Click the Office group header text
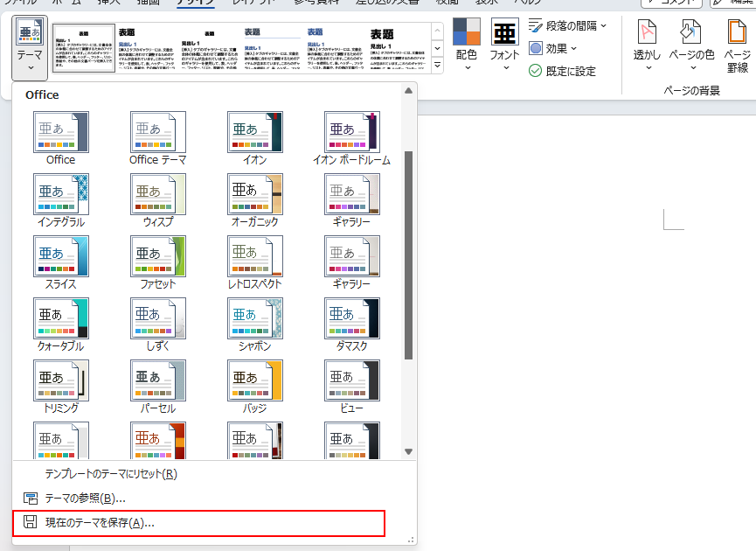This screenshot has width=756, height=551. pyautogui.click(x=42, y=94)
